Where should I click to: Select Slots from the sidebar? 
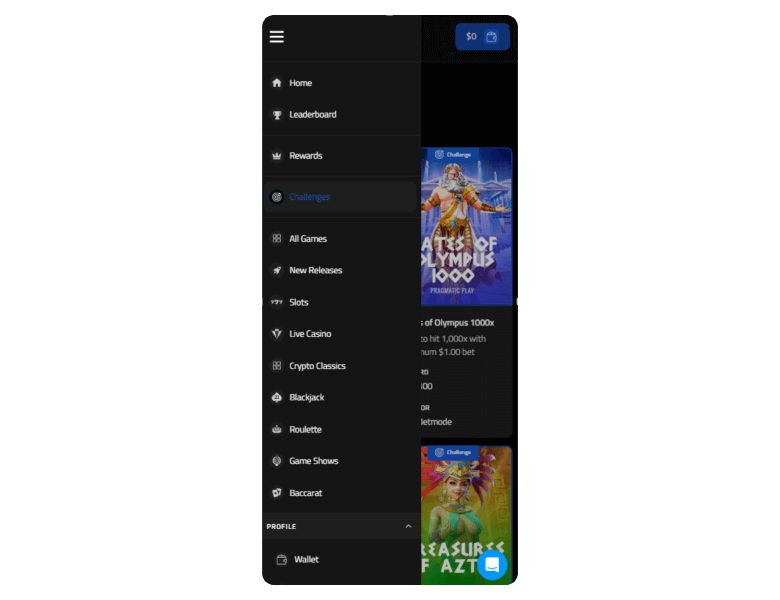point(299,302)
